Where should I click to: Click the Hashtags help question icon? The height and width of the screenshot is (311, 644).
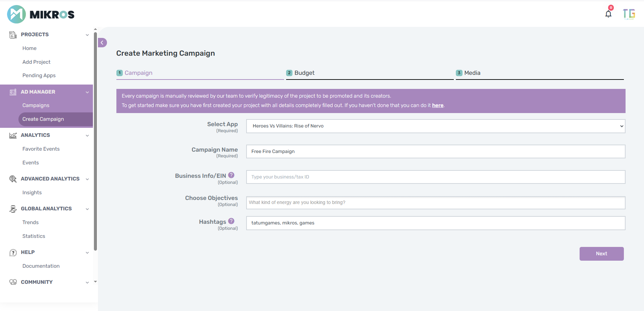tap(231, 221)
